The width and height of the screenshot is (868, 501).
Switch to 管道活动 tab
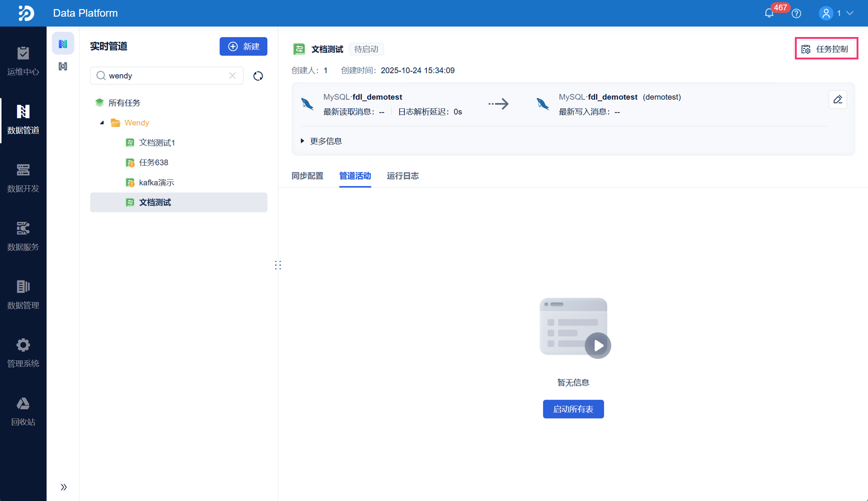(x=355, y=176)
